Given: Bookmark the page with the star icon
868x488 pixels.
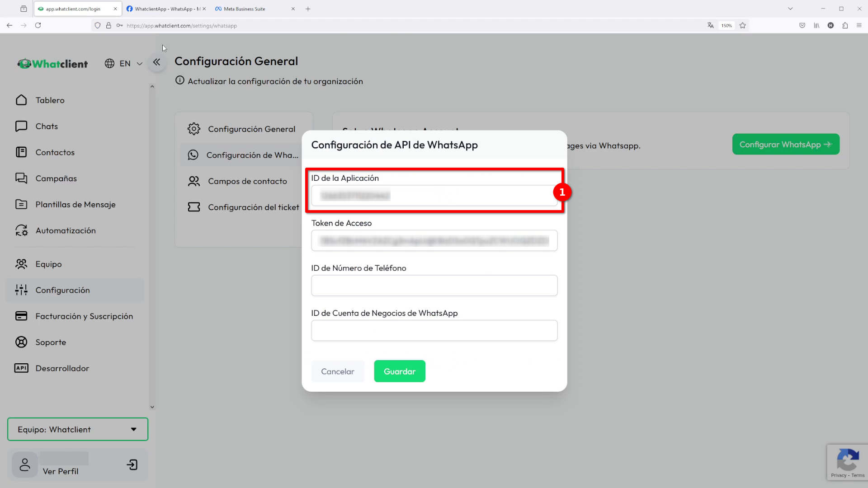Looking at the screenshot, I should (742, 26).
